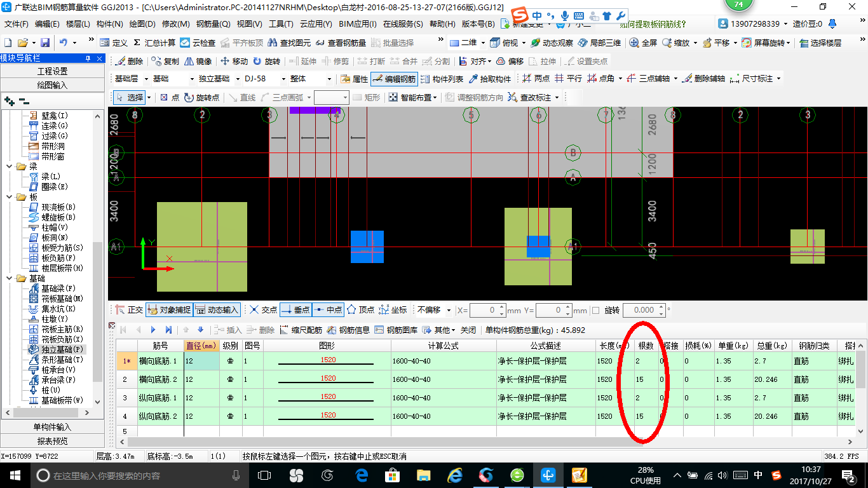Viewport: 868px width, 488px height.
Task: Open Edge browser from Windows taskbar
Action: pos(362,475)
